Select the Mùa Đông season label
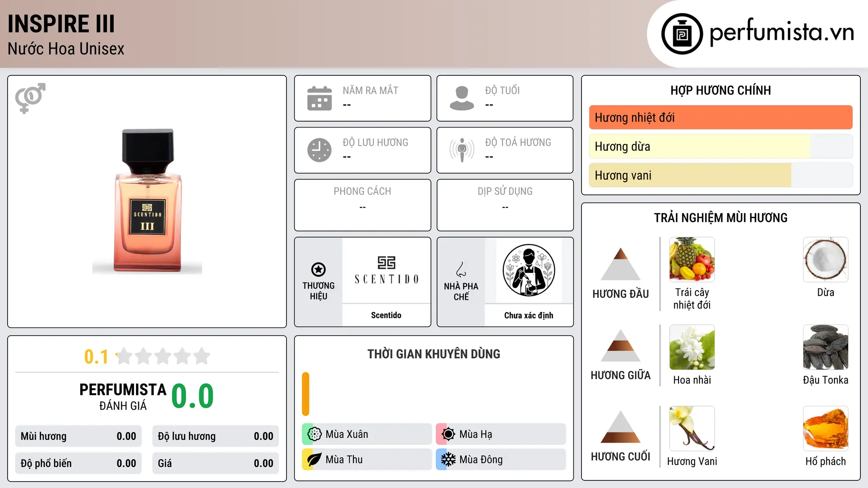Screen dimensions: 868x488 pos(481,460)
